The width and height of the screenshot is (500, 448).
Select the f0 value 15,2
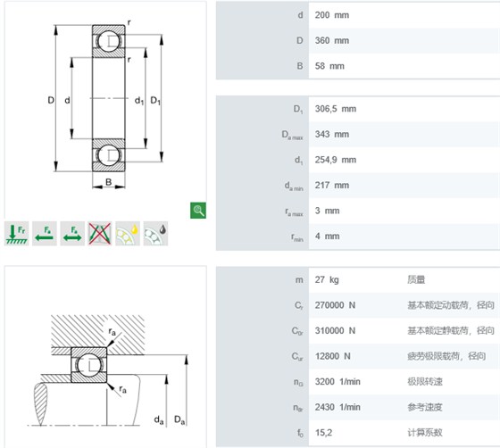323,433
